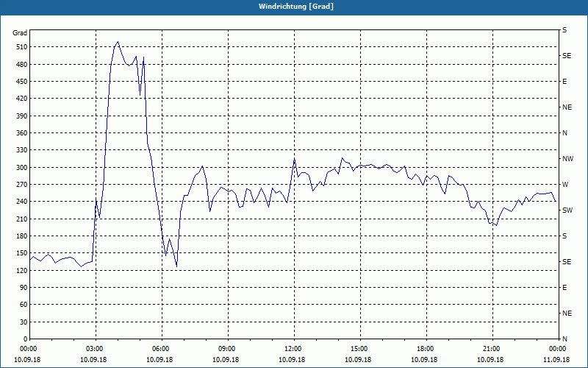Select the 11.09.18 date label
The width and height of the screenshot is (588, 368).
(x=556, y=360)
